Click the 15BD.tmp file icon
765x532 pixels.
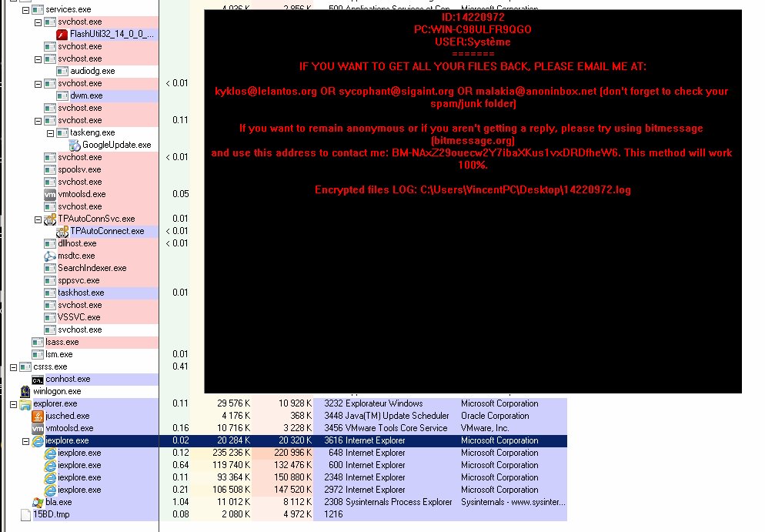tap(25, 514)
